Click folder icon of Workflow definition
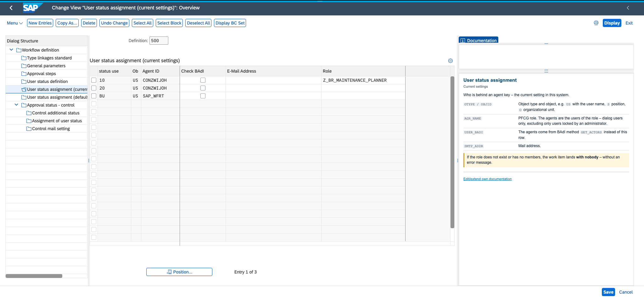 click(x=19, y=50)
